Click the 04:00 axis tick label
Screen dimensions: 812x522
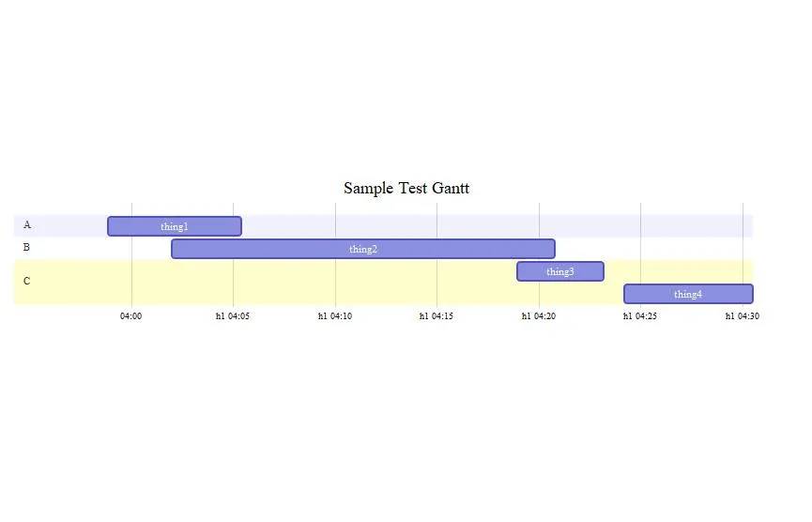(x=130, y=316)
